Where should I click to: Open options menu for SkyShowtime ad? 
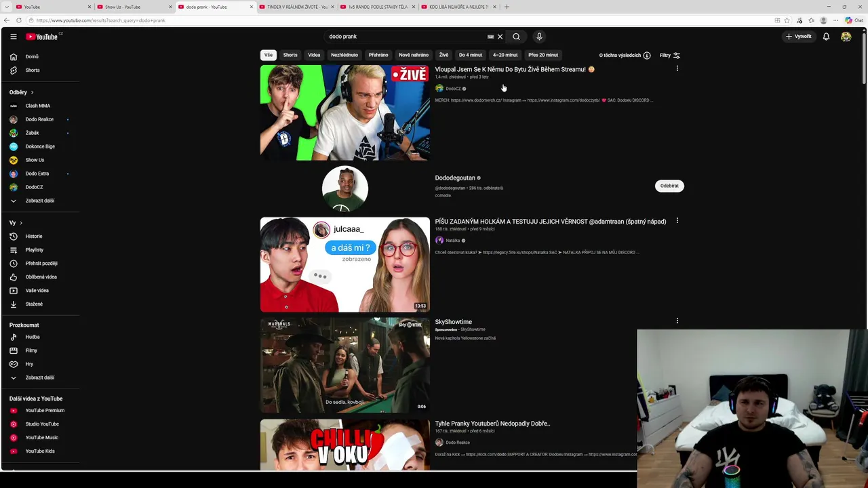coord(677,321)
